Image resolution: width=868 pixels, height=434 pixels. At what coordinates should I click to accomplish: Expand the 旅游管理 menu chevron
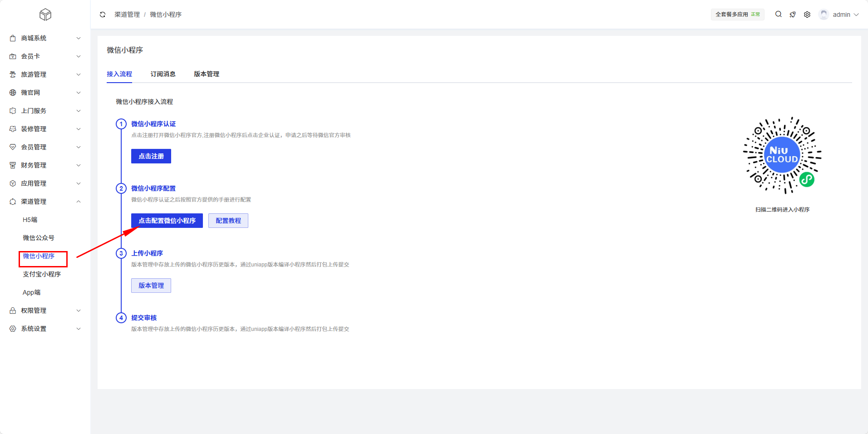click(79, 74)
